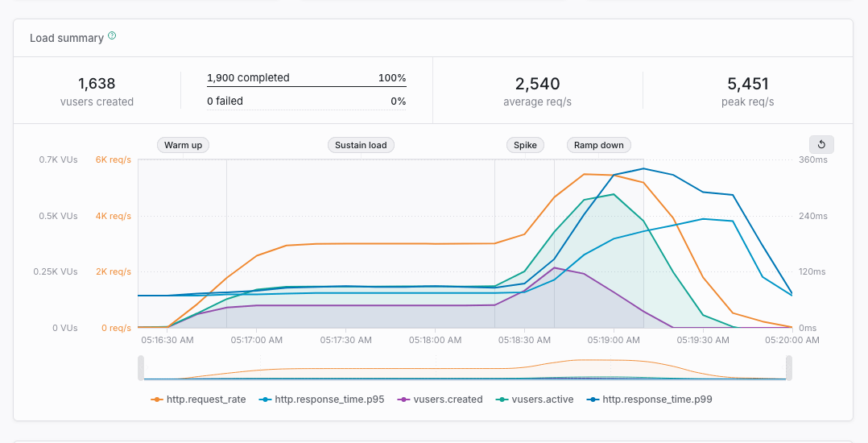Click the 2,540 average req/s stat
This screenshot has width=868, height=443.
point(537,90)
